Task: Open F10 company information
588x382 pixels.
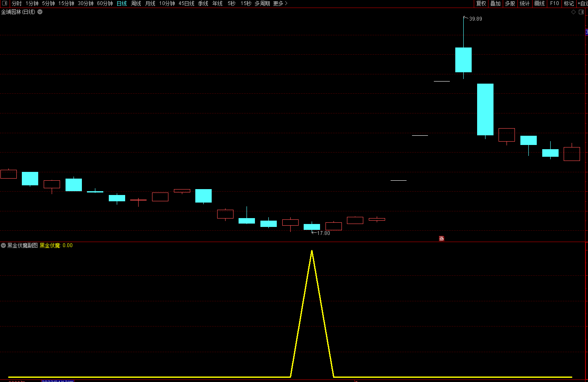Action: 554,3
